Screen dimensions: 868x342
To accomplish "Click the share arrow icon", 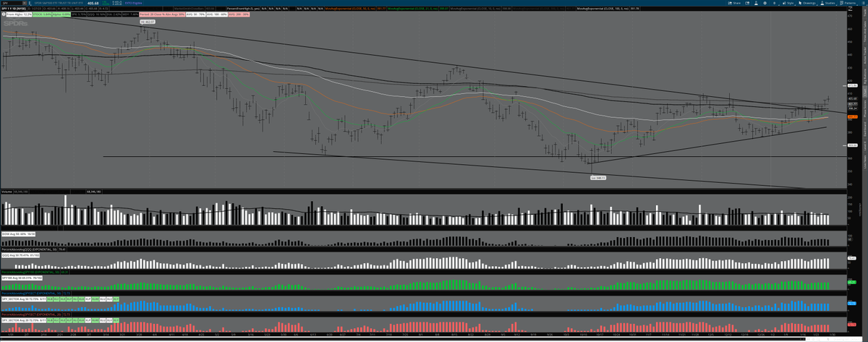I will (x=730, y=3).
